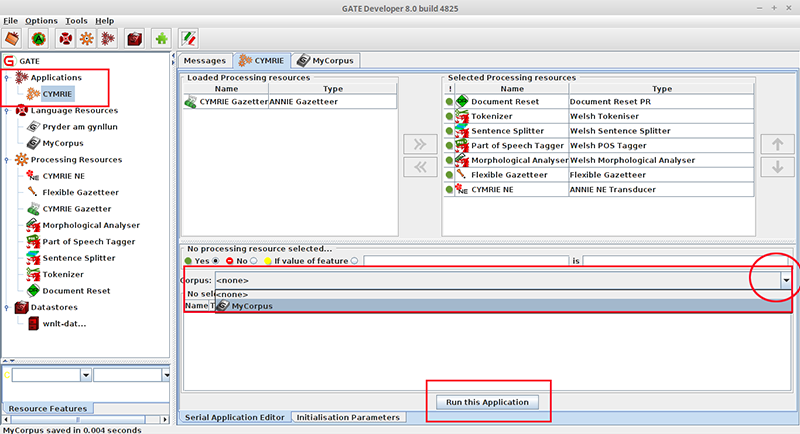Open the second resource features combo box
Screen dimensions: 800x434
click(166, 375)
